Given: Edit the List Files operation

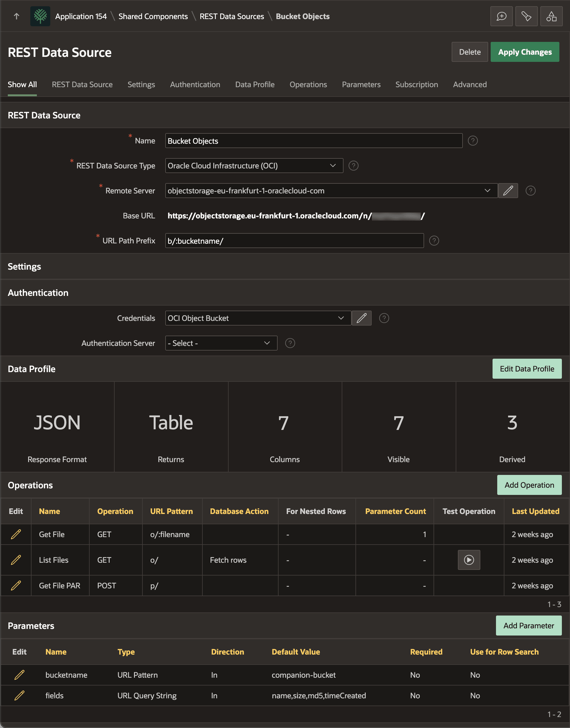Looking at the screenshot, I should pyautogui.click(x=16, y=560).
